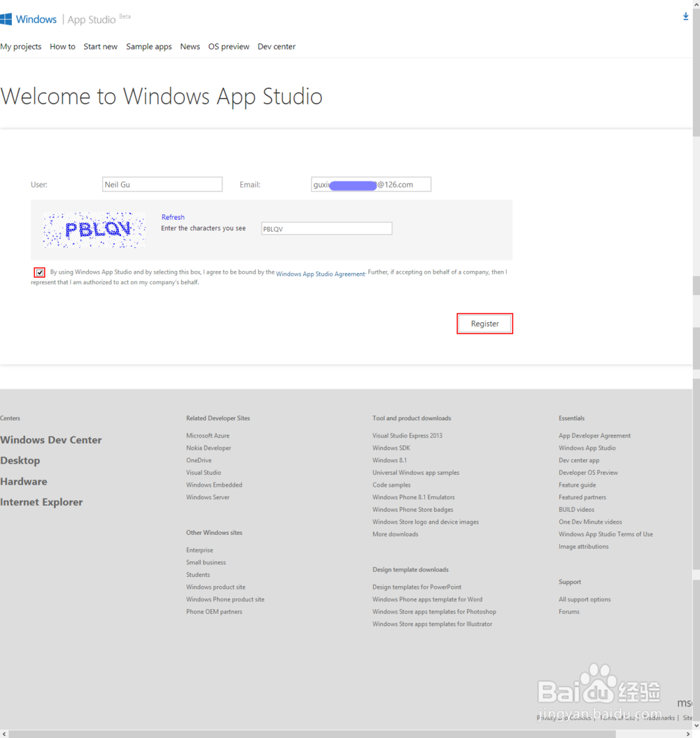Screen dimensions: 700x738
Task: Open Windows App Studio Terms of Use
Action: click(605, 534)
